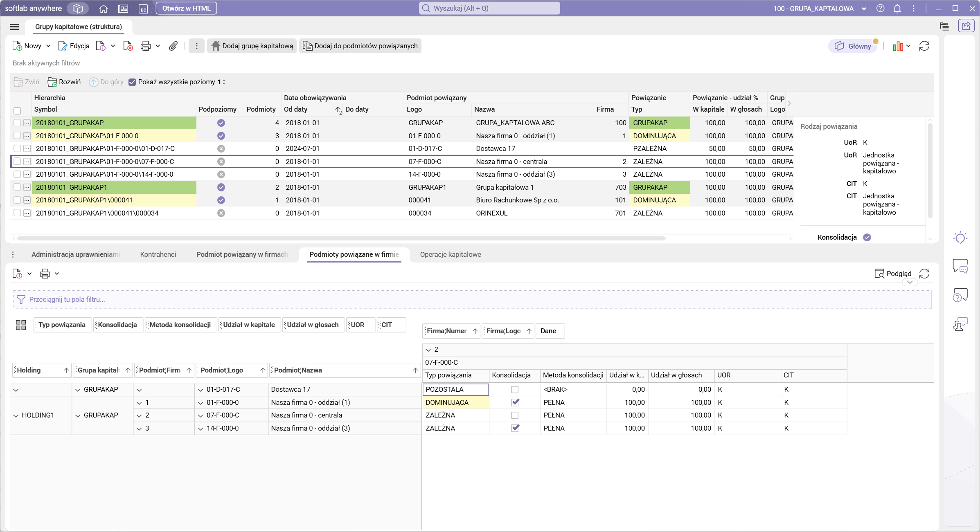Check Konsolidacja box in POZOSTALA row
The height and width of the screenshot is (532, 980).
click(515, 390)
